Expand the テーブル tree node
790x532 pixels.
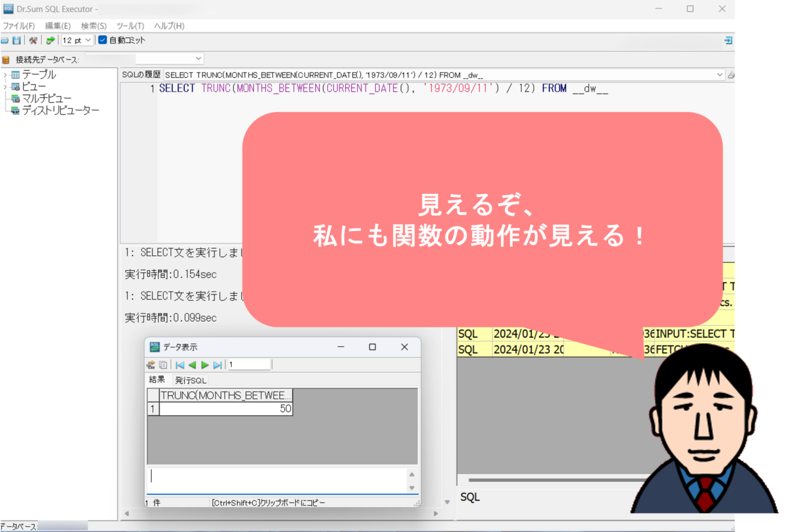(x=6, y=75)
